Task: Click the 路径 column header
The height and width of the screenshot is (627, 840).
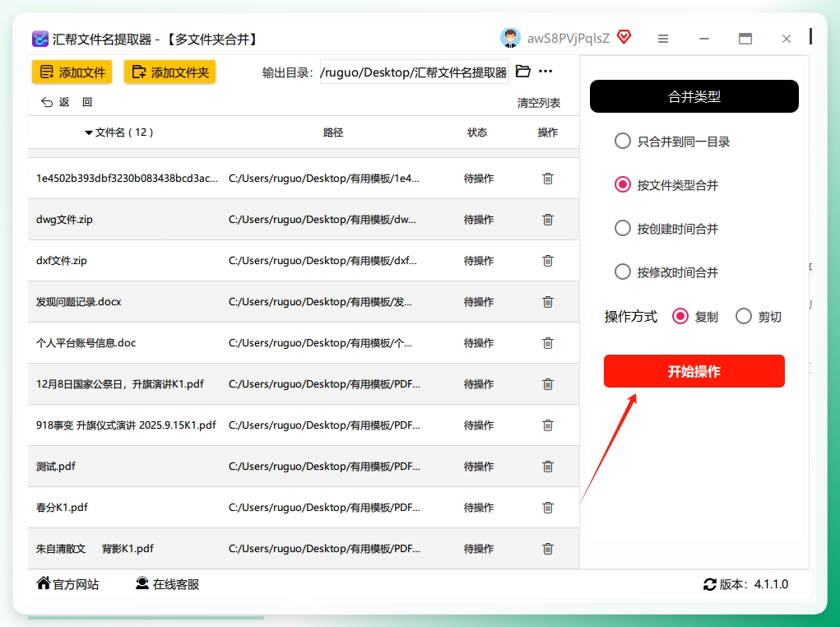Action: [332, 132]
